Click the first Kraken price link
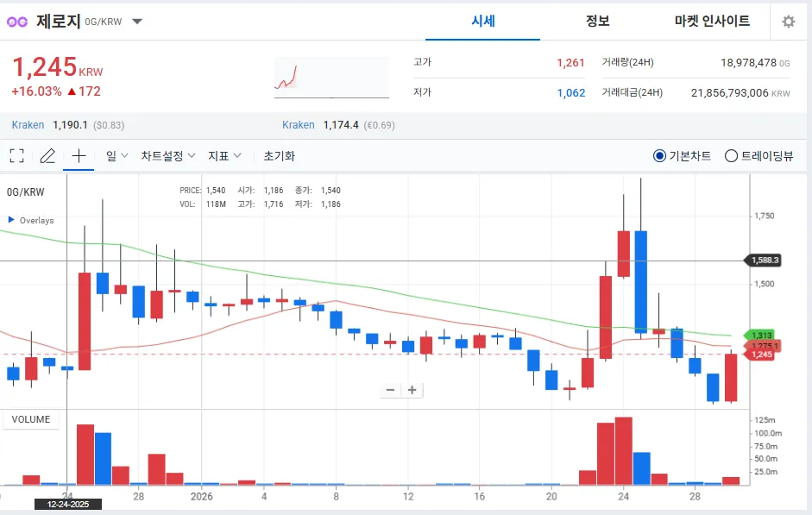812x515 pixels. (x=28, y=125)
